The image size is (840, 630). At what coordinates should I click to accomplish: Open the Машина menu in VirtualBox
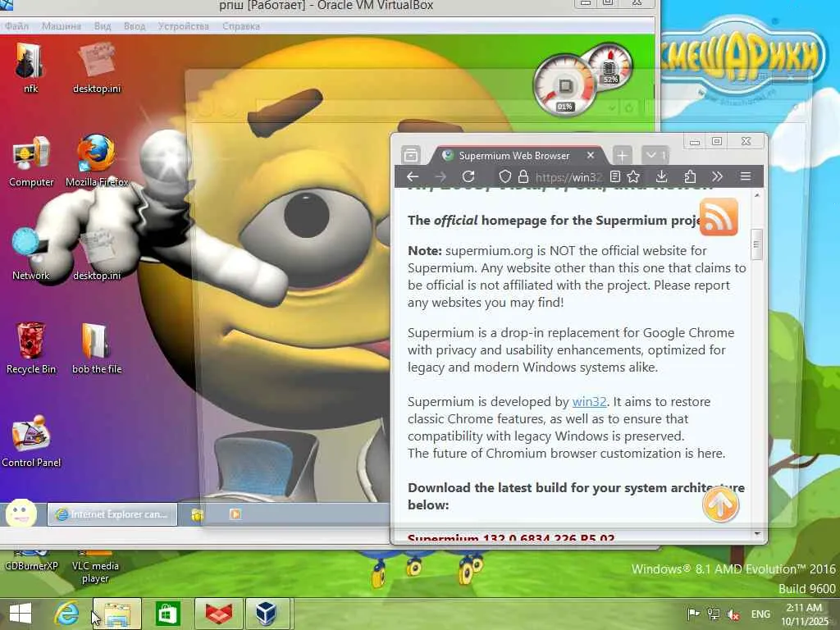click(x=61, y=25)
